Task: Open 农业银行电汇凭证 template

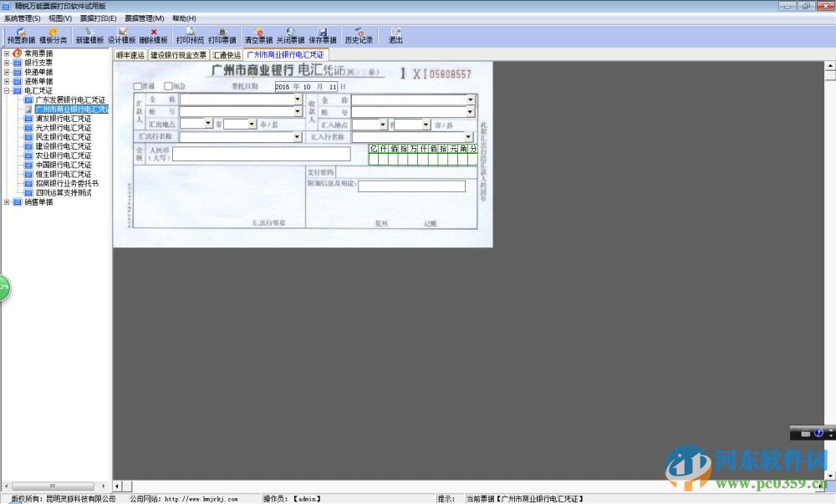Action: click(64, 155)
